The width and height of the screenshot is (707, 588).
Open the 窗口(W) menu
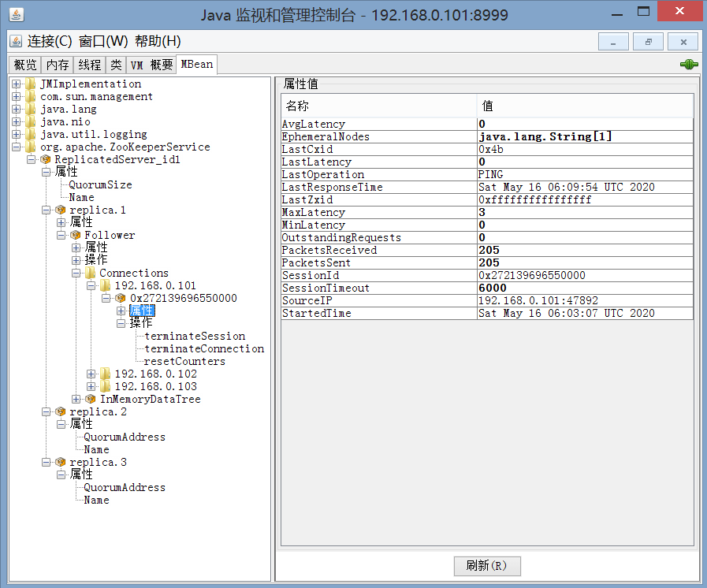coord(103,42)
